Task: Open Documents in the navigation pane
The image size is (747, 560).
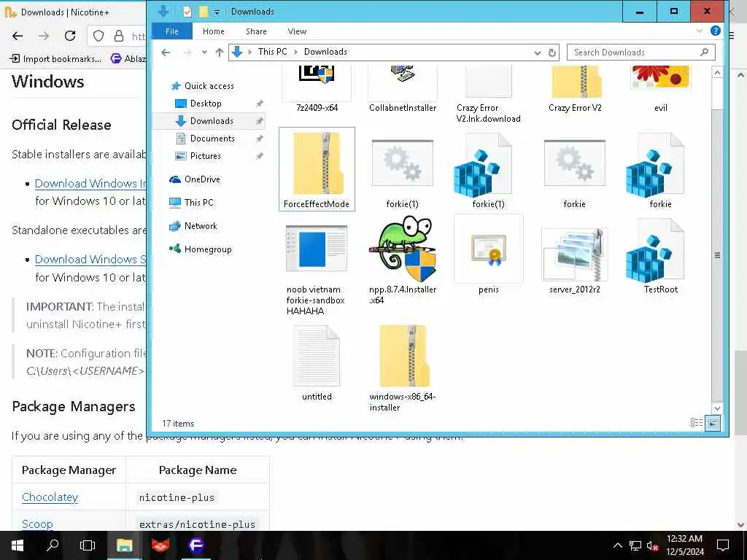Action: click(212, 139)
